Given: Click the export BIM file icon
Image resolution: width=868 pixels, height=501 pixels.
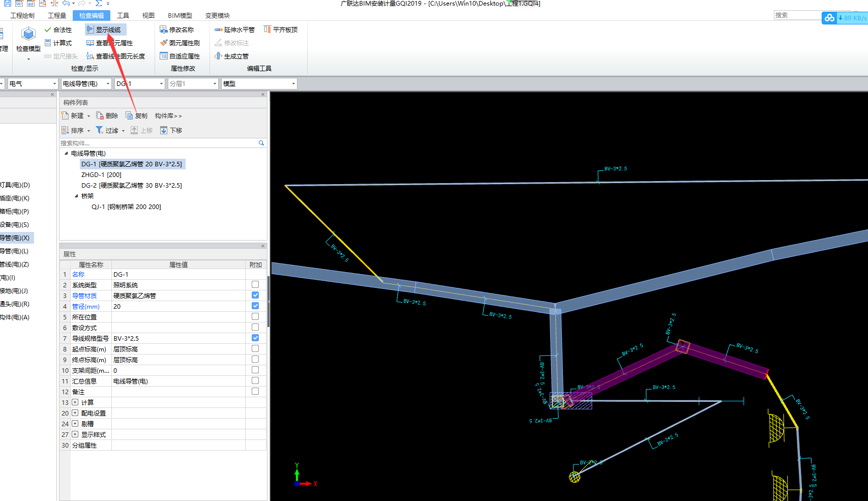Looking at the screenshot, I should coord(31,3).
